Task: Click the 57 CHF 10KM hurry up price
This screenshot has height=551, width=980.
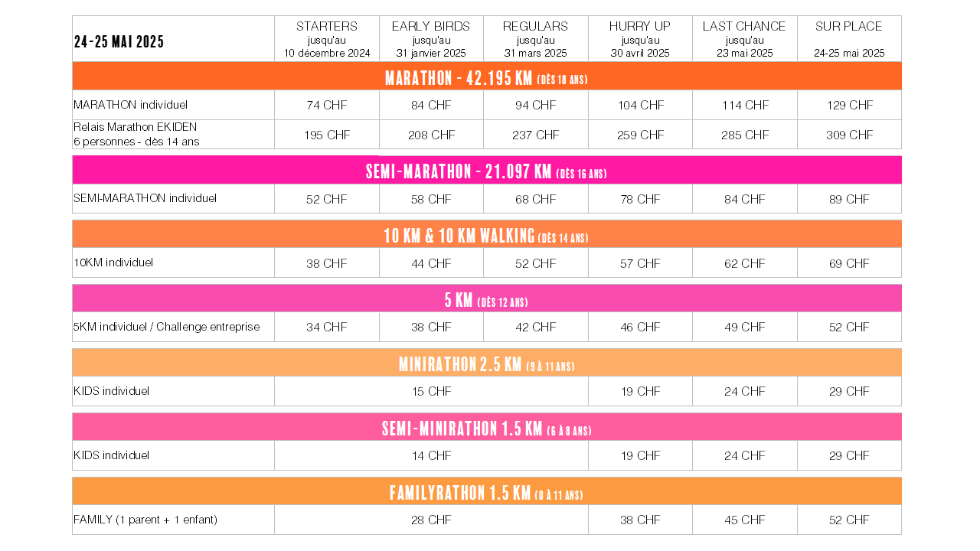Action: tap(640, 263)
